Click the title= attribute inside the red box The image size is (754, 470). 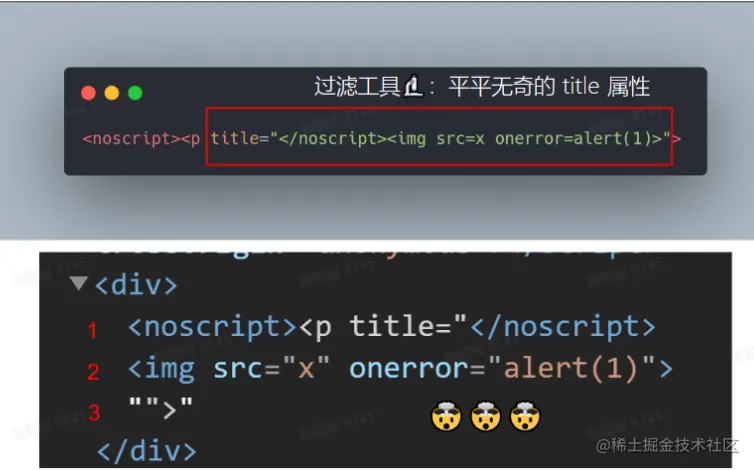coord(240,139)
